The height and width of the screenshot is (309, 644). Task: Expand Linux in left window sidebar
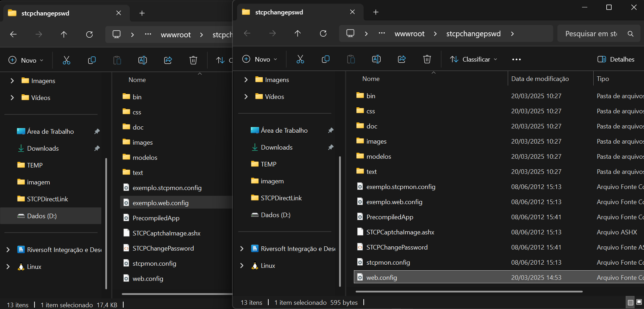coord(8,267)
